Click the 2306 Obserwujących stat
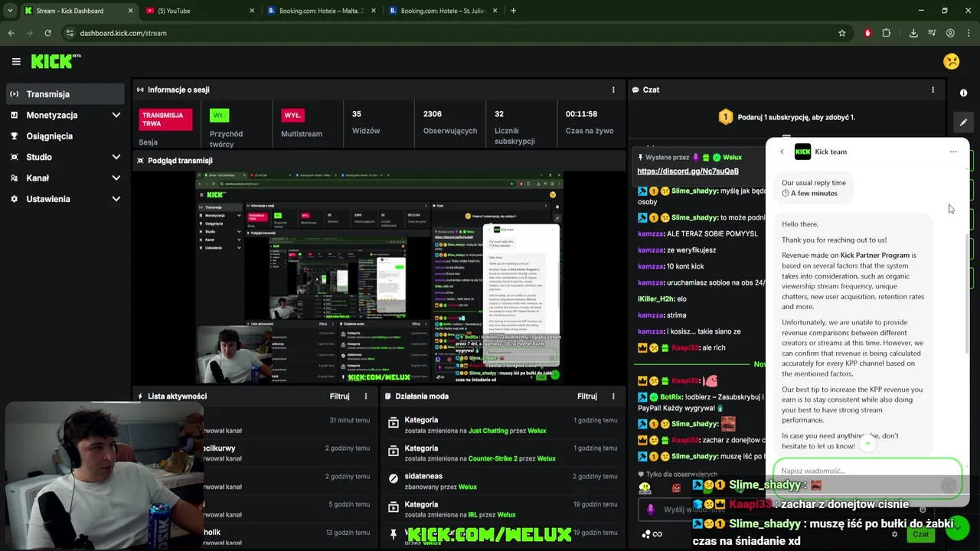The width and height of the screenshot is (980, 551). coord(449,122)
